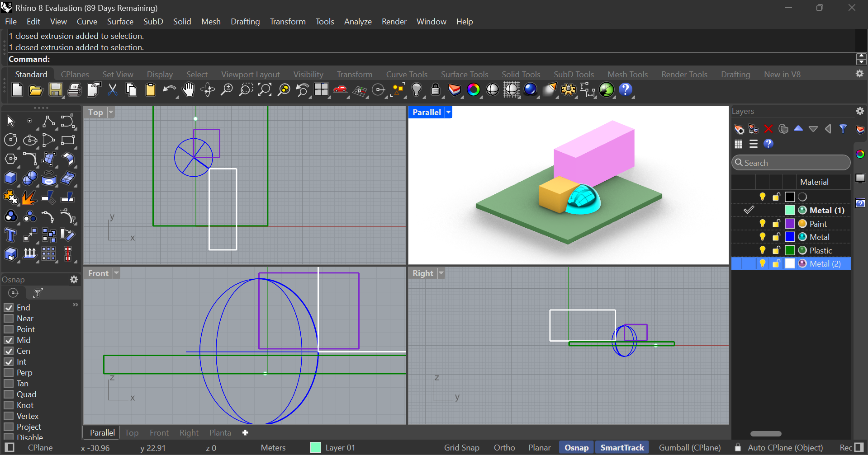The width and height of the screenshot is (868, 455).
Task: Expand the Top viewport menu arrow
Action: click(111, 113)
